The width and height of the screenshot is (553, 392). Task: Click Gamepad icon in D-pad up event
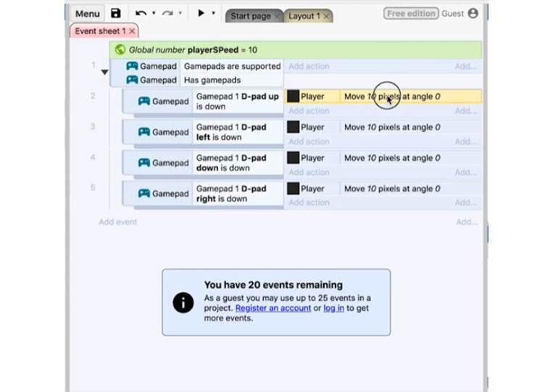tap(144, 101)
